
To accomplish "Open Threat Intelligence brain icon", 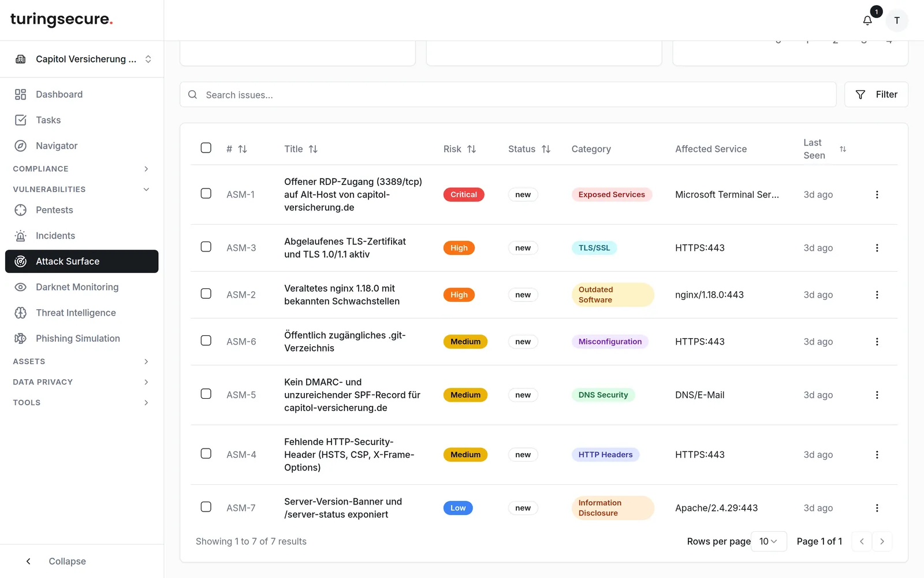I will tap(21, 313).
